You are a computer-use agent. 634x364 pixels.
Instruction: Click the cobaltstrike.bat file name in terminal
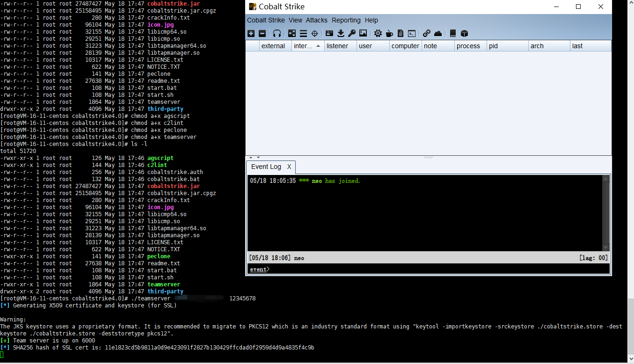click(x=174, y=179)
